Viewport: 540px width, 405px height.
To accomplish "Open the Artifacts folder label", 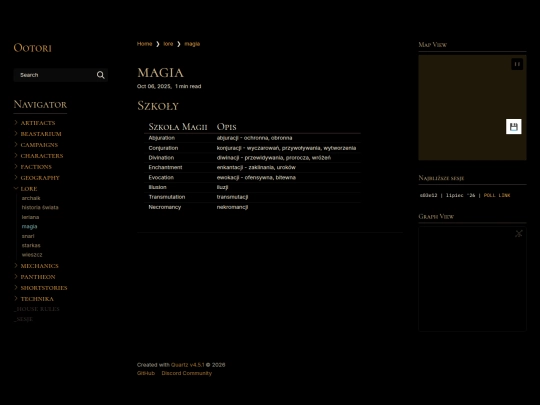I will click(x=38, y=123).
